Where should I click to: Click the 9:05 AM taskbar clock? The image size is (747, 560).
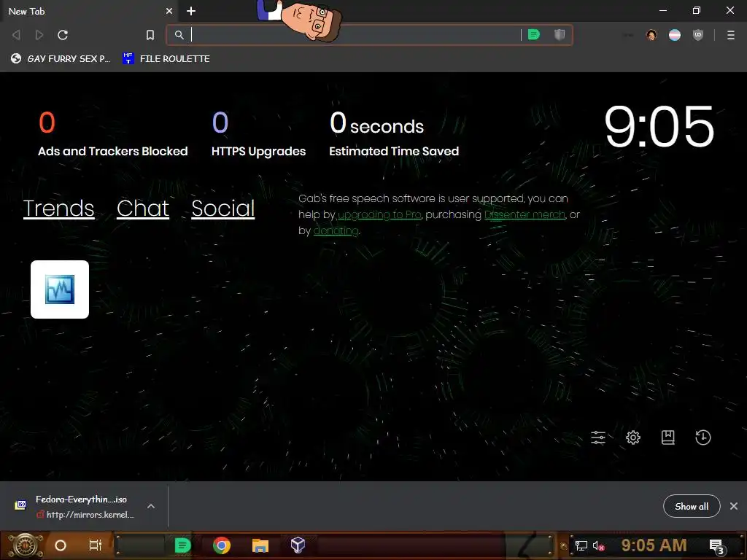tap(654, 545)
